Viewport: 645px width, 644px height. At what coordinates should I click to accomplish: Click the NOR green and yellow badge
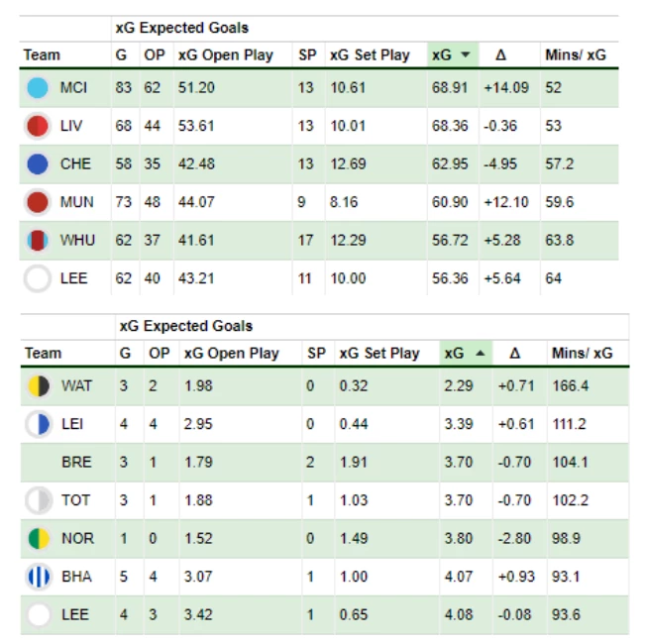coord(39,538)
